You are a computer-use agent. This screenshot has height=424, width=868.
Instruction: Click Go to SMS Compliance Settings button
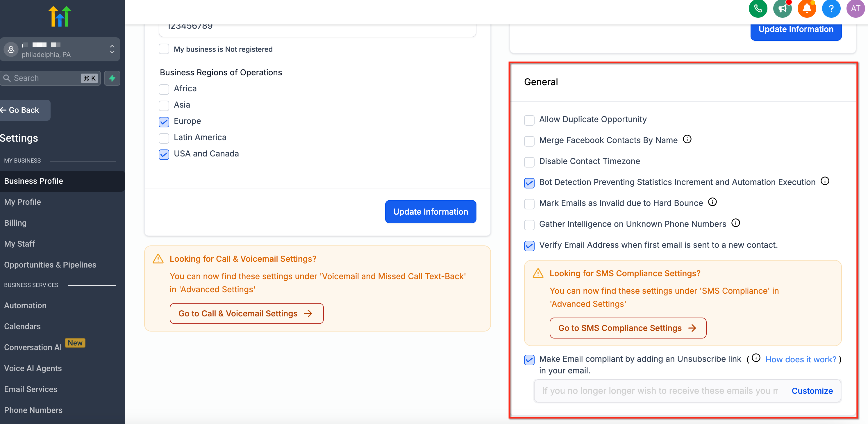pos(627,328)
